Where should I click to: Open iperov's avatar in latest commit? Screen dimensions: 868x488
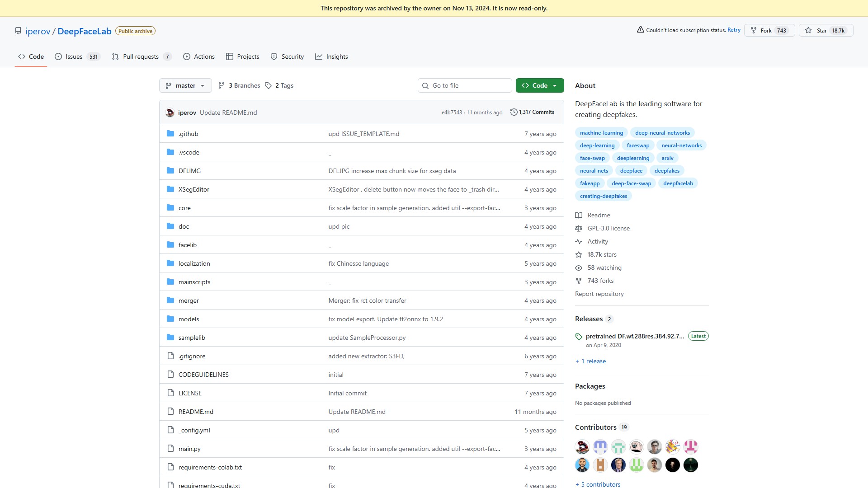[170, 113]
